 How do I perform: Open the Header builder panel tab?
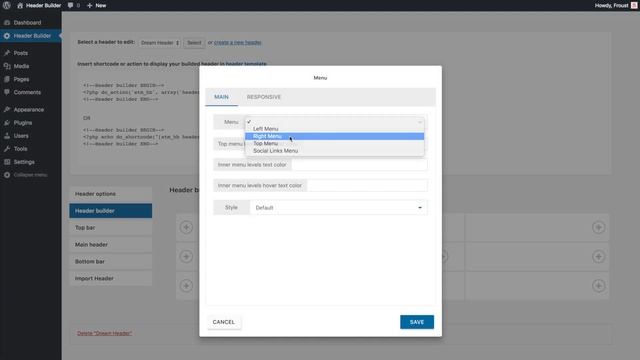tap(111, 211)
